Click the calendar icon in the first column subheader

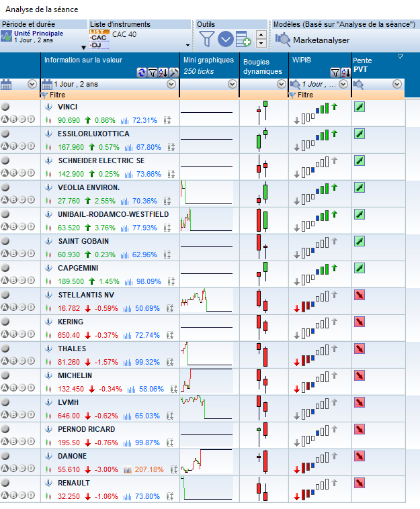tap(6, 85)
